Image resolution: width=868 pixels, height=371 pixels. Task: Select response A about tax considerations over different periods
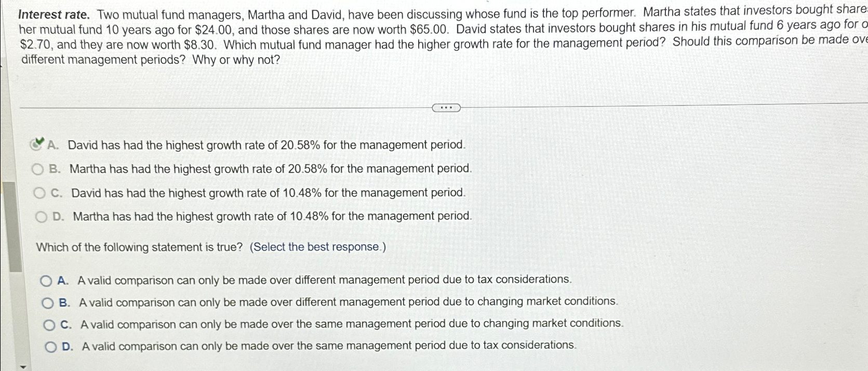pos(46,280)
